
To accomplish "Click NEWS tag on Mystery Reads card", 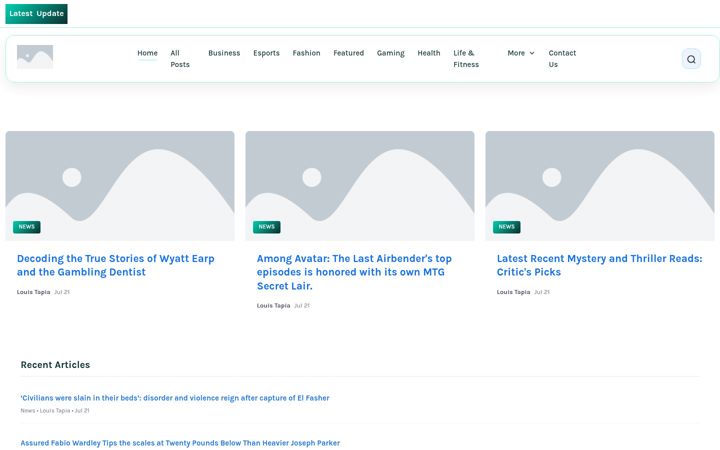I will [506, 227].
